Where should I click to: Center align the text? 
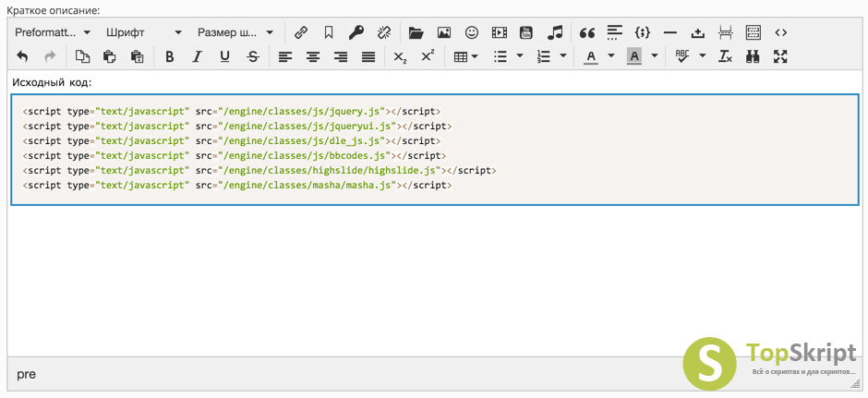pos(313,56)
